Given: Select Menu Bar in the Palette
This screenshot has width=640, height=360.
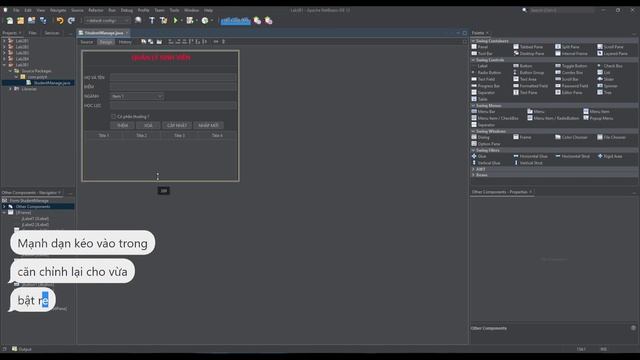Looking at the screenshot, I should coord(484,111).
